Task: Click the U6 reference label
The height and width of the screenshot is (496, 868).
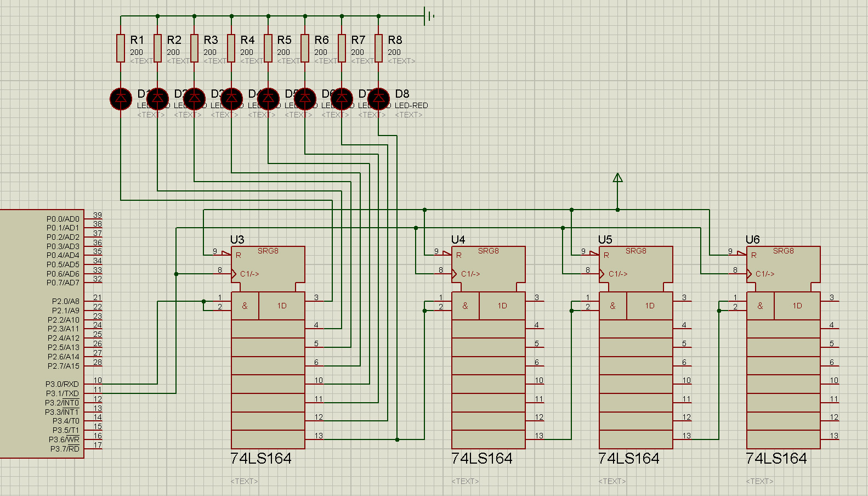Action: [752, 240]
